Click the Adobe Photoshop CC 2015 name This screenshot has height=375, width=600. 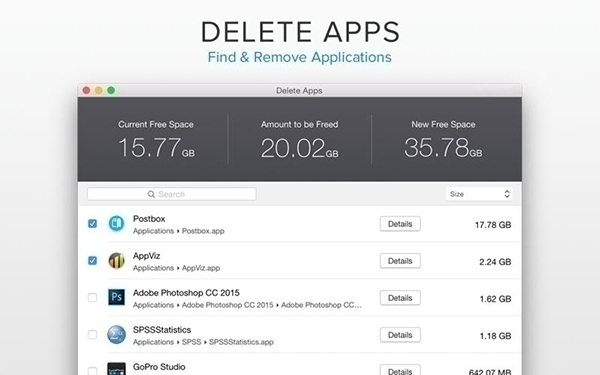tap(186, 293)
